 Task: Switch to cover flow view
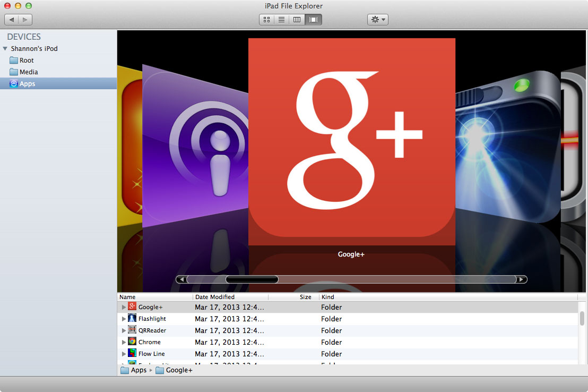(313, 20)
